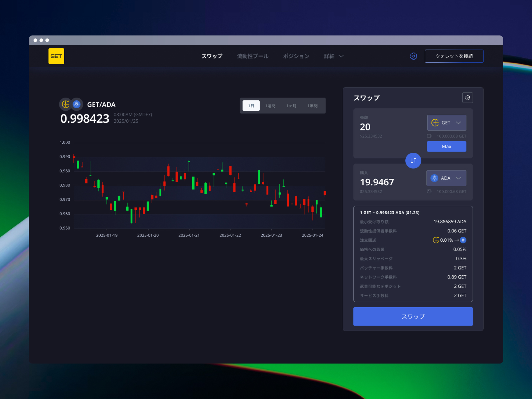Go to 流動性プール tab
Screen dimensions: 532x399
252,56
